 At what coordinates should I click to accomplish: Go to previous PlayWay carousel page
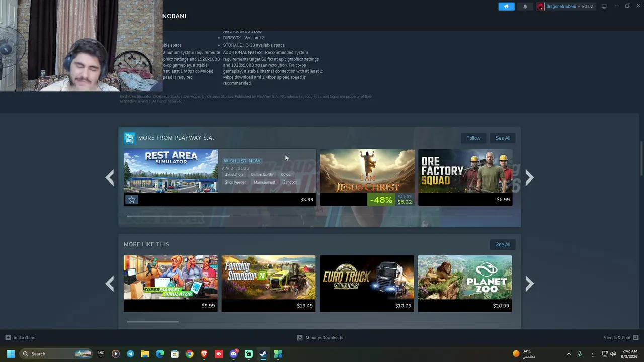pos(110,177)
